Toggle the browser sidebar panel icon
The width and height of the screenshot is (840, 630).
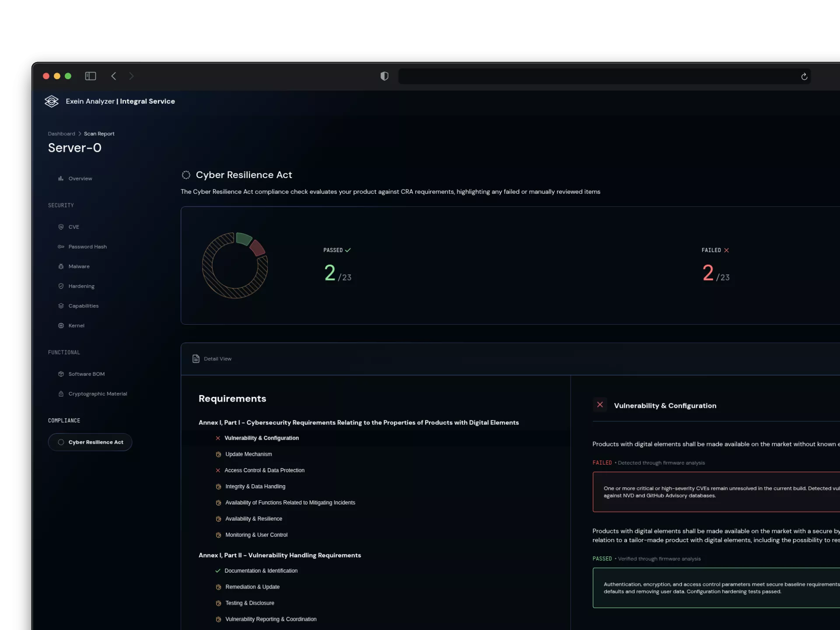91,76
